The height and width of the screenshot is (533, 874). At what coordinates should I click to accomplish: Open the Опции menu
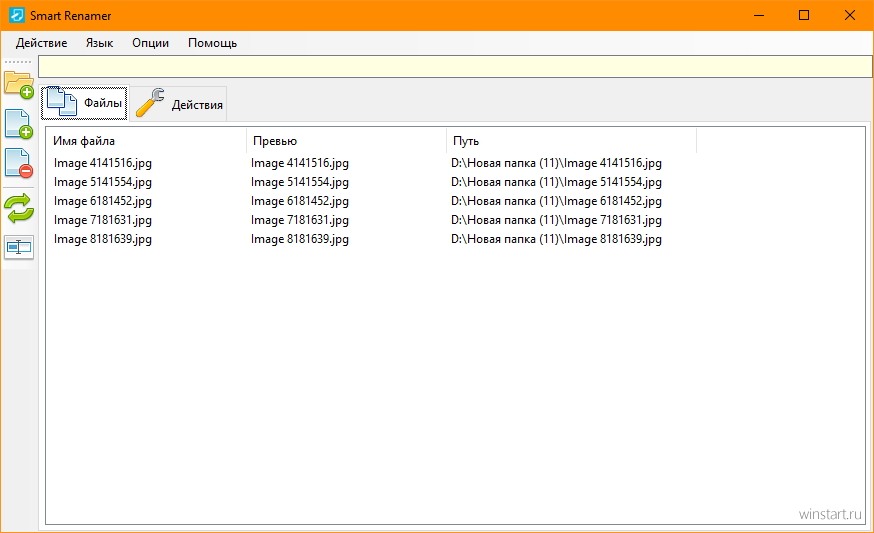point(150,43)
